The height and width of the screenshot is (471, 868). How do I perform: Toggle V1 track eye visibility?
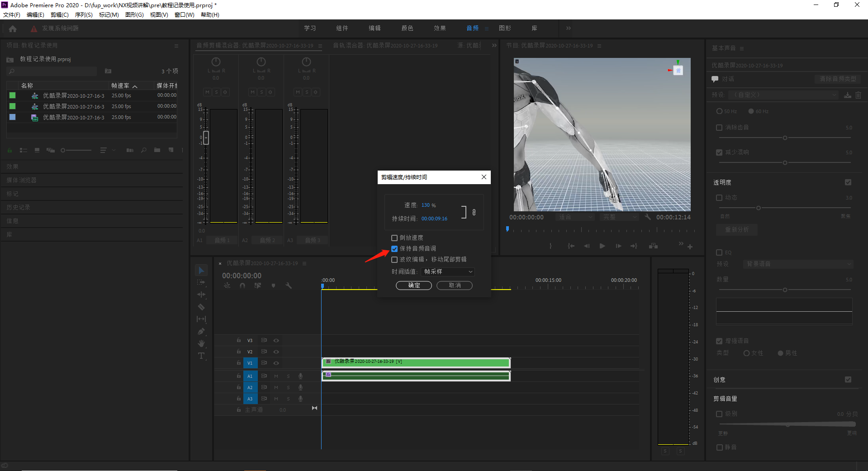(x=276, y=363)
